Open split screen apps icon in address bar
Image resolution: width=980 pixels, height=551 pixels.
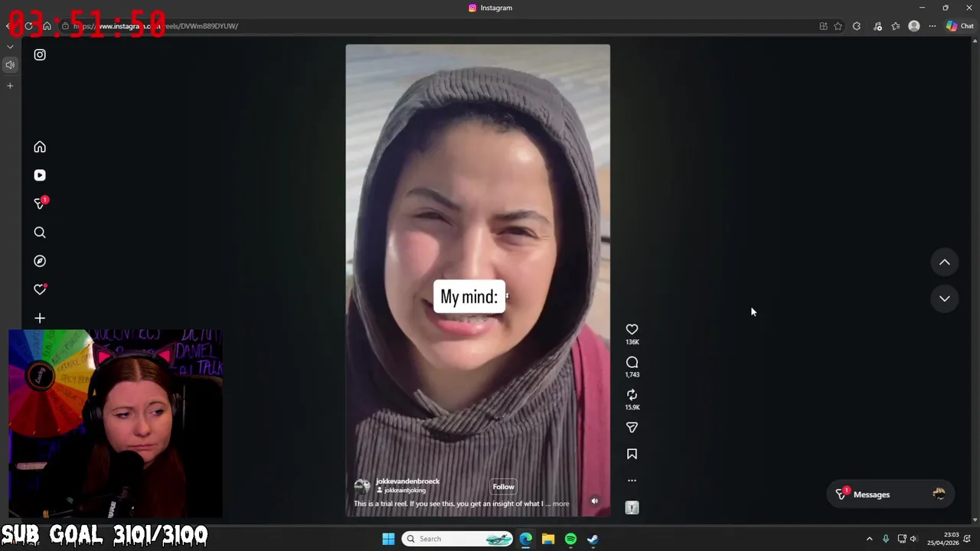coord(823,26)
